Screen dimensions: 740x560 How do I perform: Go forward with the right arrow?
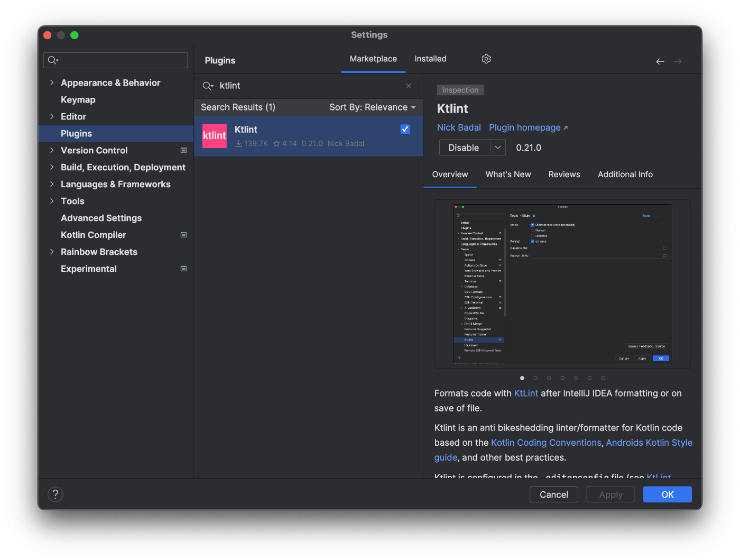[x=678, y=61]
